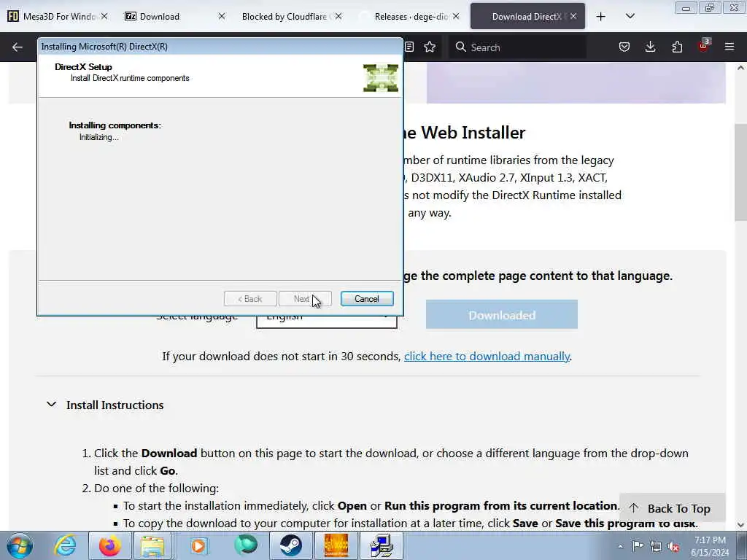Click Firefox icon in taskbar

pos(110,545)
